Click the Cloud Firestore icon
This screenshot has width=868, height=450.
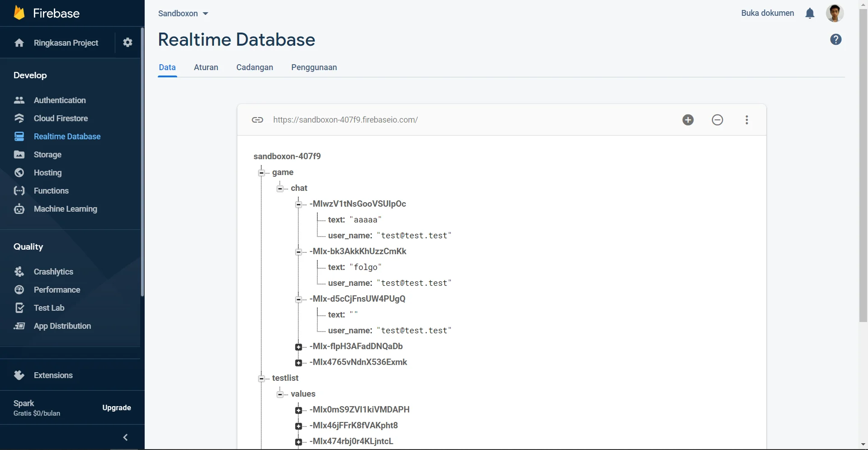coord(19,118)
